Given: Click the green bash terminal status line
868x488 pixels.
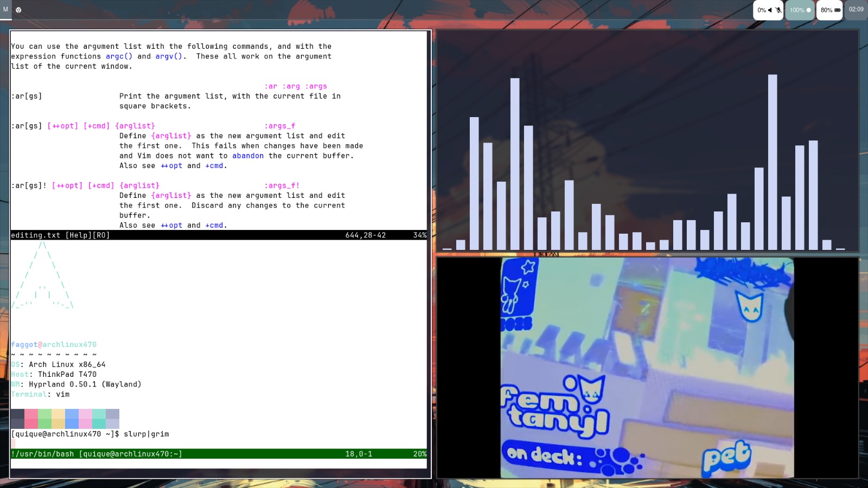Looking at the screenshot, I should pyautogui.click(x=97, y=454).
